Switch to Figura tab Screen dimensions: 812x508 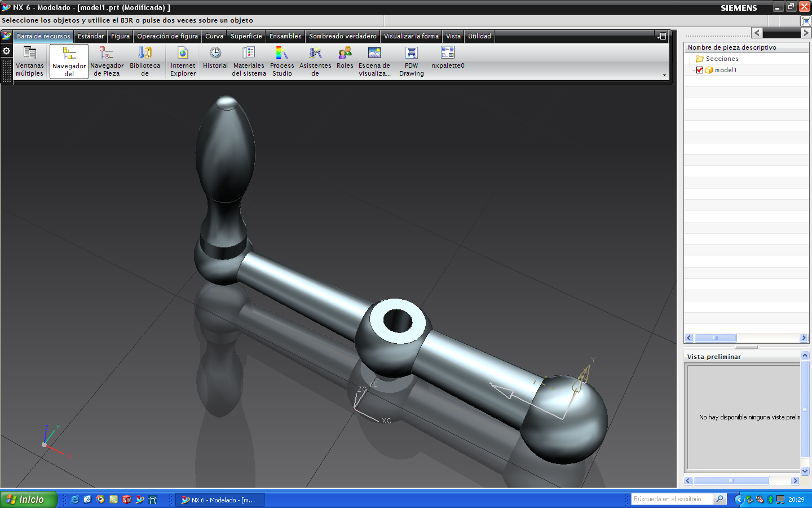pyautogui.click(x=120, y=36)
